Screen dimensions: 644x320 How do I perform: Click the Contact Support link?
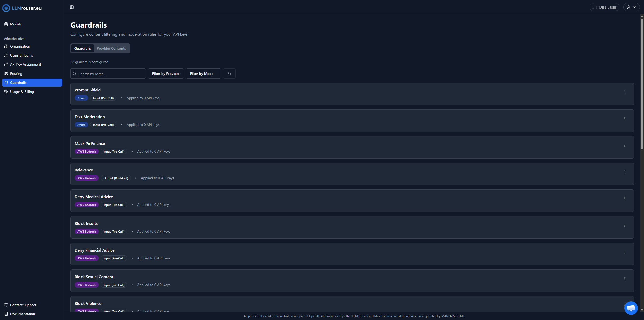tap(23, 305)
